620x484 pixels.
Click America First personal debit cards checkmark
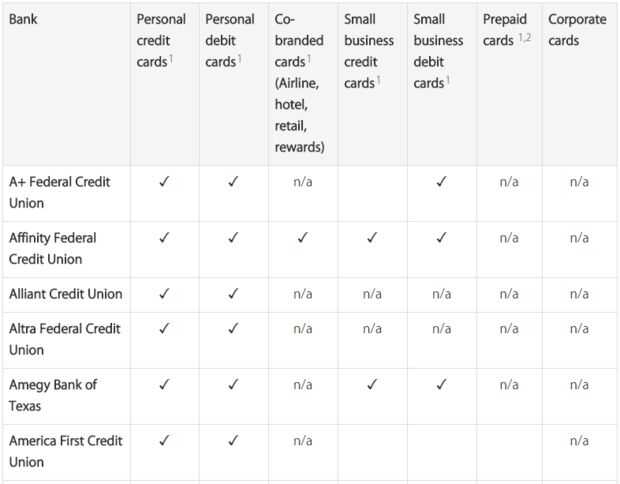click(x=233, y=440)
